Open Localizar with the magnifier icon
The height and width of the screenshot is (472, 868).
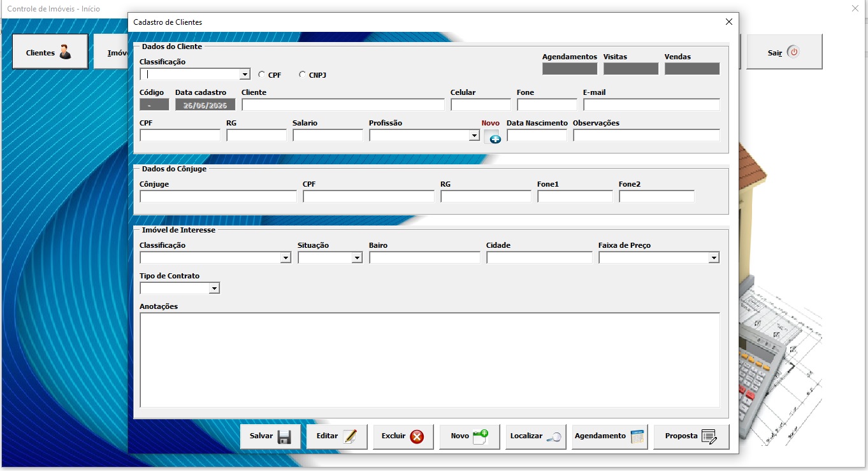point(536,437)
